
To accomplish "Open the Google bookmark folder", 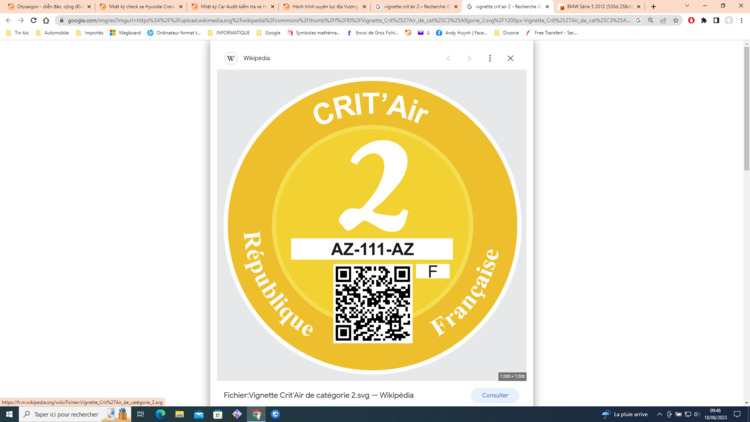I will pos(268,33).
